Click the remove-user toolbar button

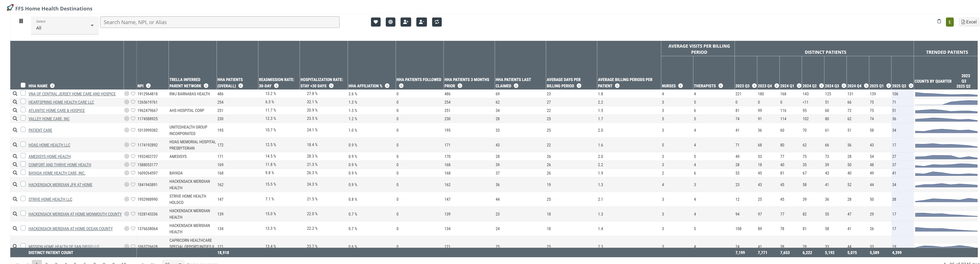click(x=421, y=22)
